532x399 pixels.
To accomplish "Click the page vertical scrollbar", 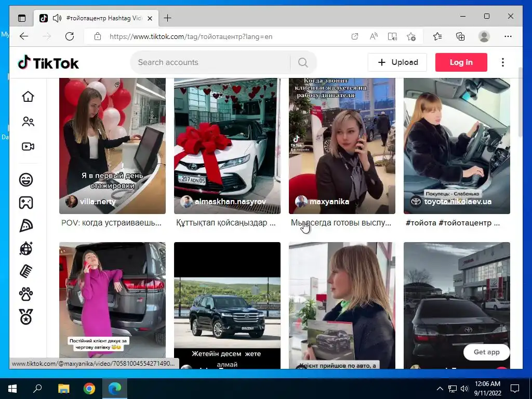I will point(520,102).
